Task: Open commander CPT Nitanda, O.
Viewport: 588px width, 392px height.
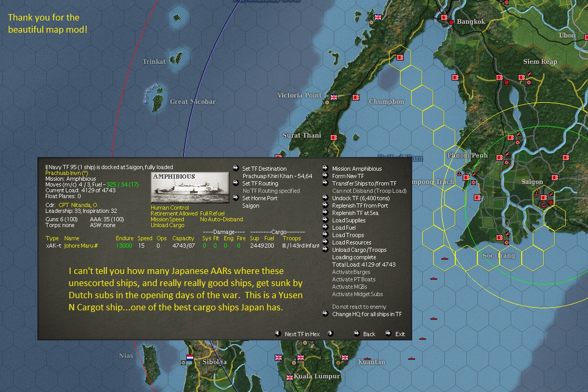Action: [78, 205]
